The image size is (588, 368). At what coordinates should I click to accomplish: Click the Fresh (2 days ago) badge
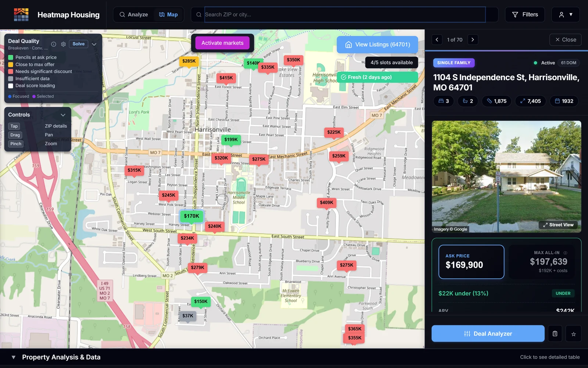point(377,77)
